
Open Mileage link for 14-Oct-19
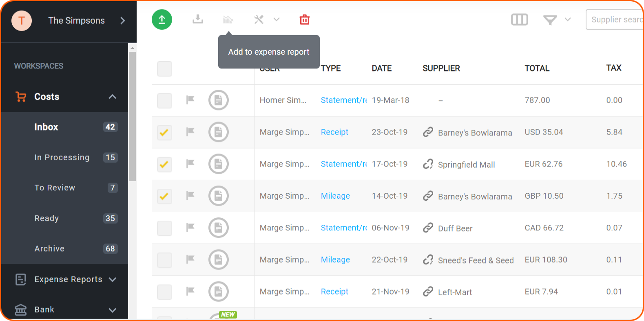(335, 196)
